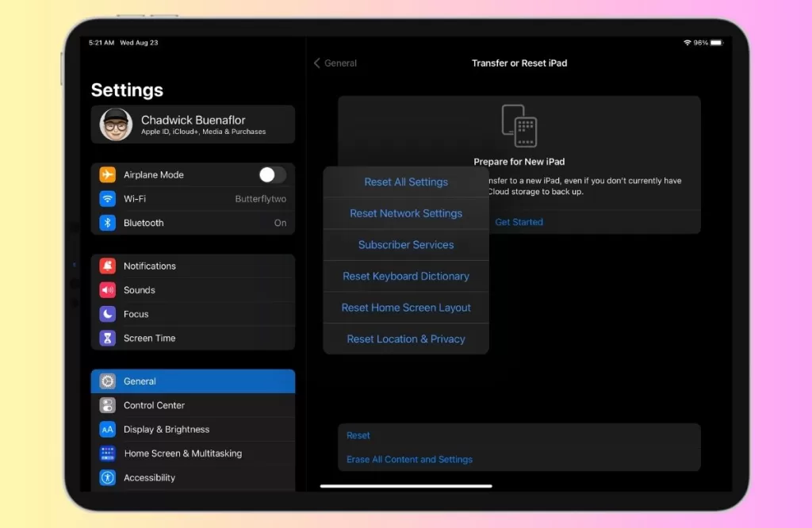This screenshot has width=812, height=528.
Task: Tap the Prepare for New iPad heading
Action: coord(519,162)
